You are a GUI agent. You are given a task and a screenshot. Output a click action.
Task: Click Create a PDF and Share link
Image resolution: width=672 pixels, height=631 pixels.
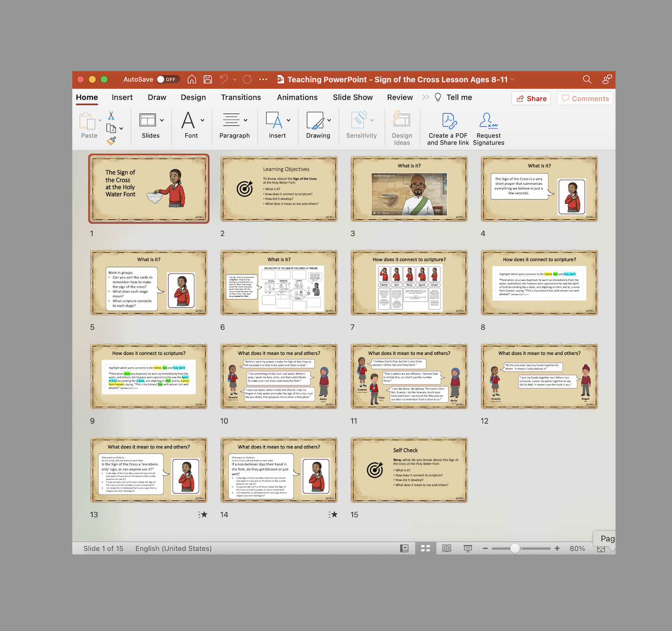click(448, 129)
